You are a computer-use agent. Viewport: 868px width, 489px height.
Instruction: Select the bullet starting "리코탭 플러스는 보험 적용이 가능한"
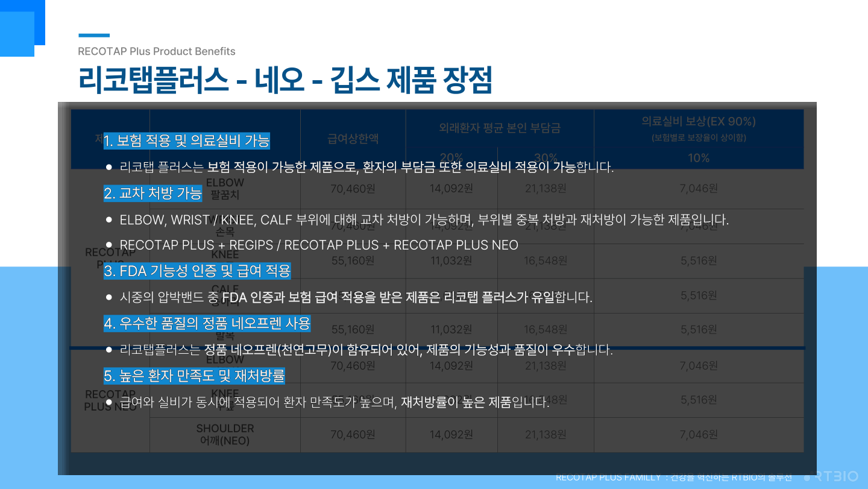[360, 168]
